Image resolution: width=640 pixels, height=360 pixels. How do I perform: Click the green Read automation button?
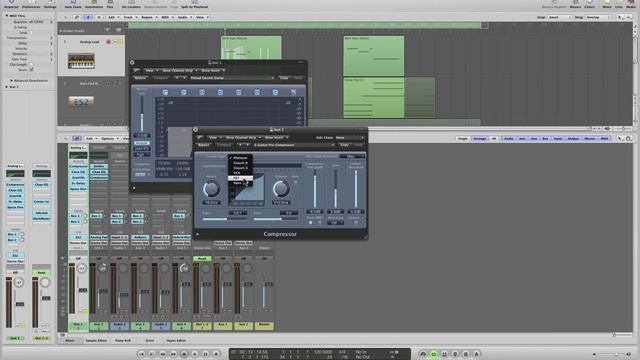(x=202, y=258)
